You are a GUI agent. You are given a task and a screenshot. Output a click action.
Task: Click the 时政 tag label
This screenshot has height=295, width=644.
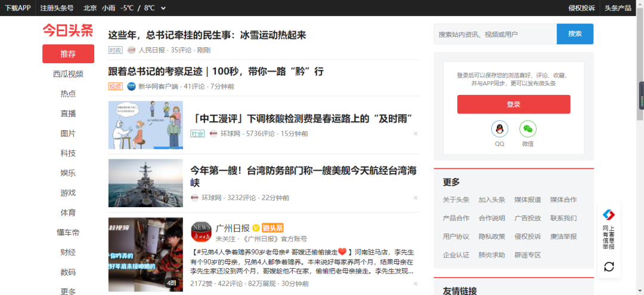(x=116, y=50)
